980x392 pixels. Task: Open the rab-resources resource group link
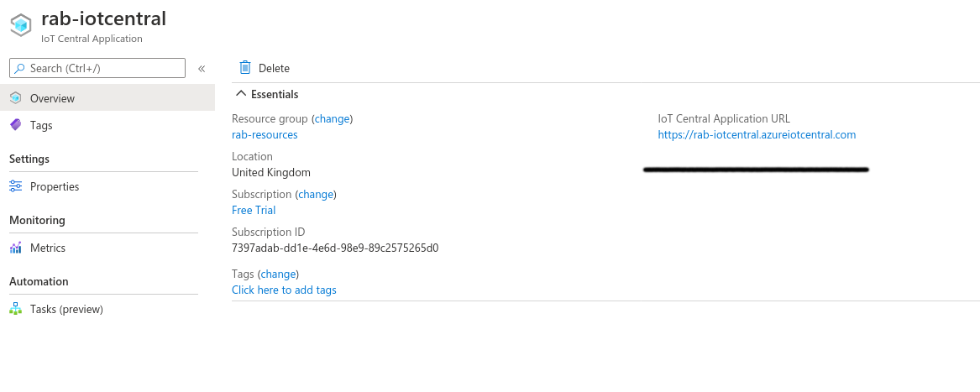pyautogui.click(x=265, y=134)
